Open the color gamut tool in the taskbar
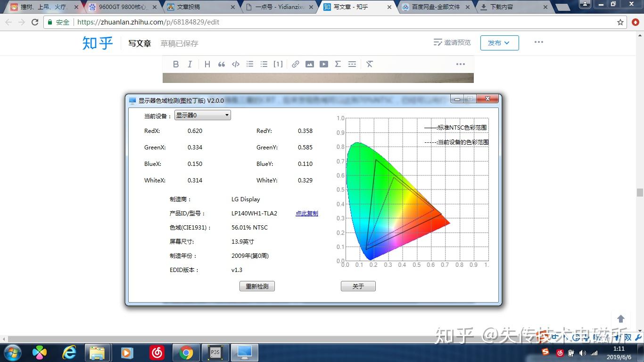 [x=245, y=352]
